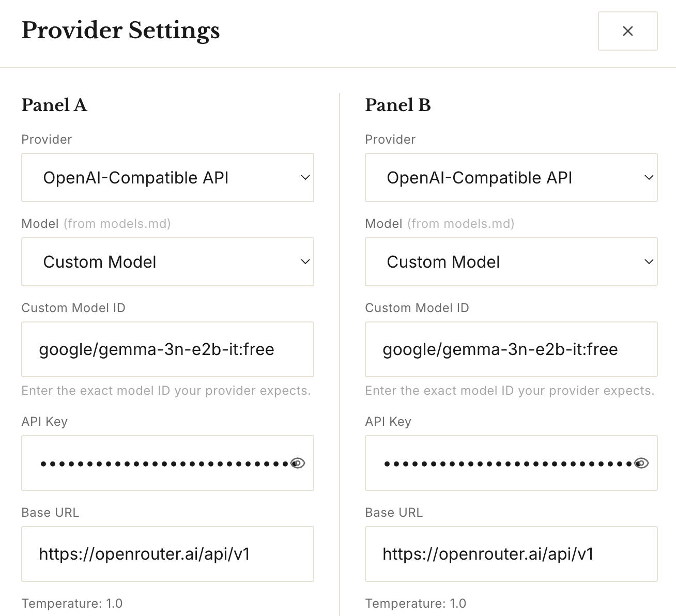Click the Provider Settings title
This screenshot has height=616, width=676.
(x=120, y=30)
